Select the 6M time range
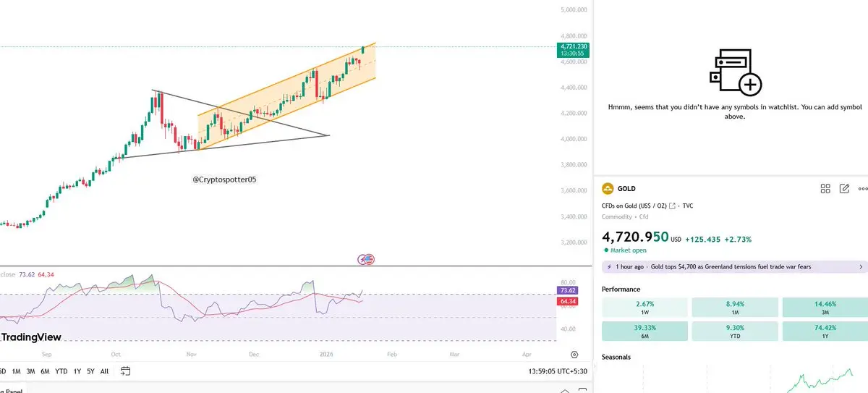The width and height of the screenshot is (868, 393). point(45,371)
